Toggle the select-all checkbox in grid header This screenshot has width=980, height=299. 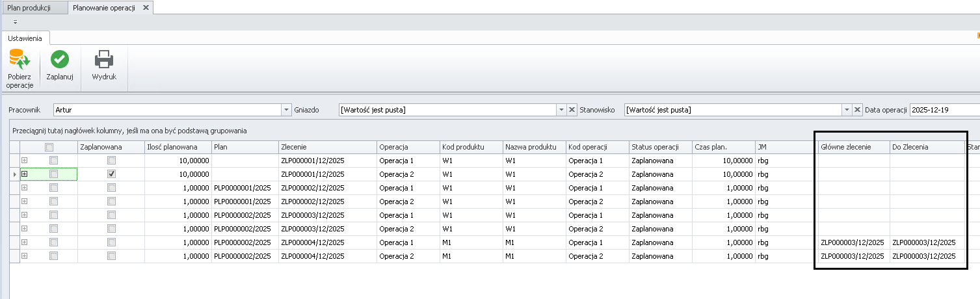[49, 147]
